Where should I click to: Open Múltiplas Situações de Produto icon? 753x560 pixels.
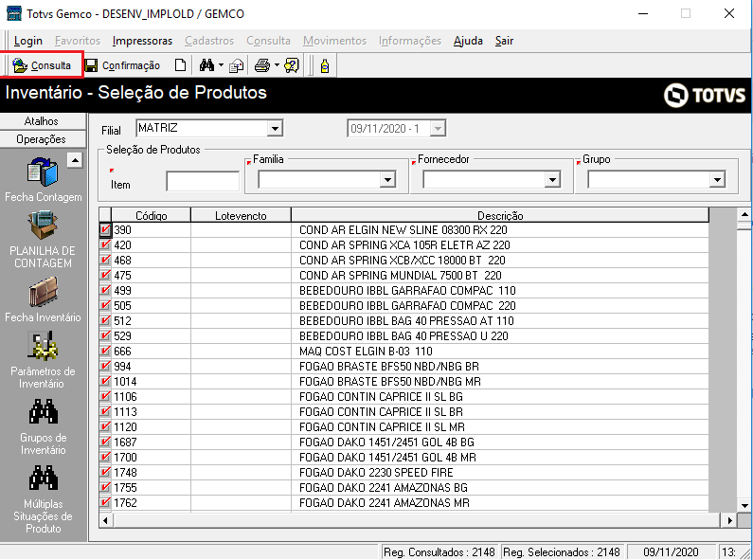tap(44, 478)
